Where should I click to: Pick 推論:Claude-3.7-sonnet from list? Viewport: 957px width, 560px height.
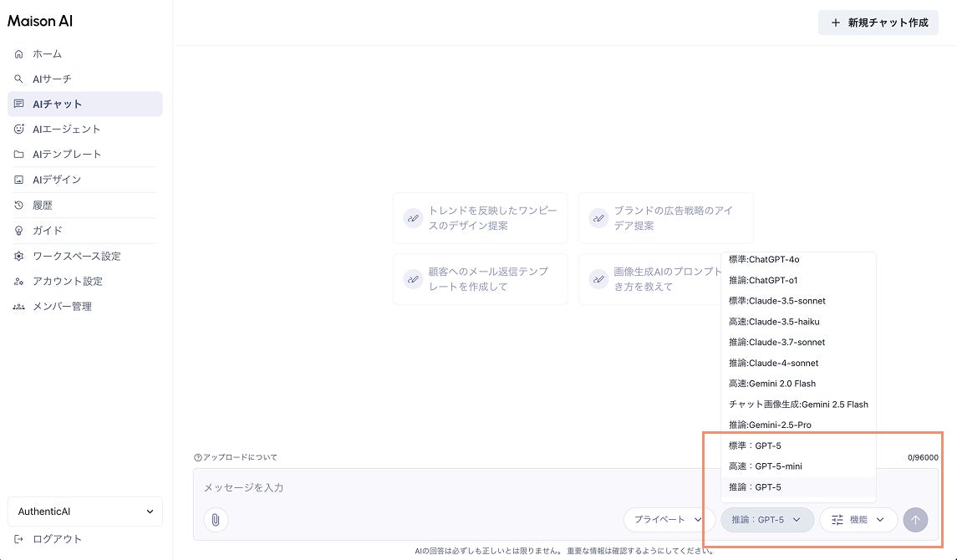click(798, 342)
